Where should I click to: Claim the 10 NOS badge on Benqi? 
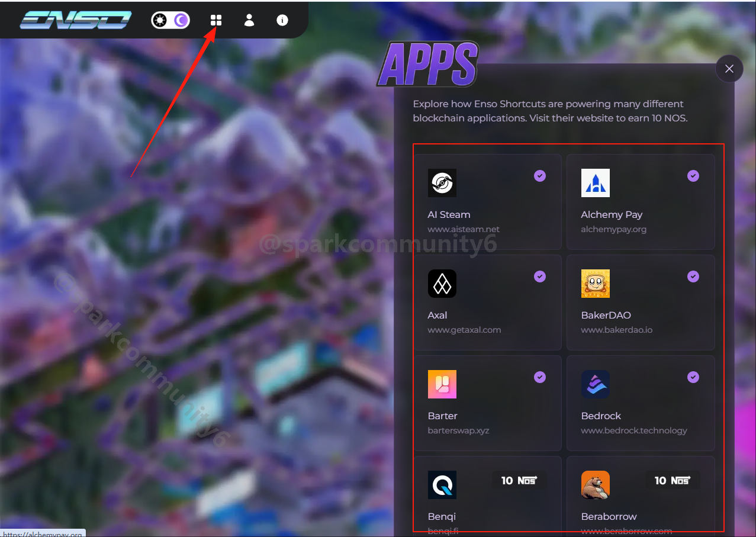click(x=519, y=480)
